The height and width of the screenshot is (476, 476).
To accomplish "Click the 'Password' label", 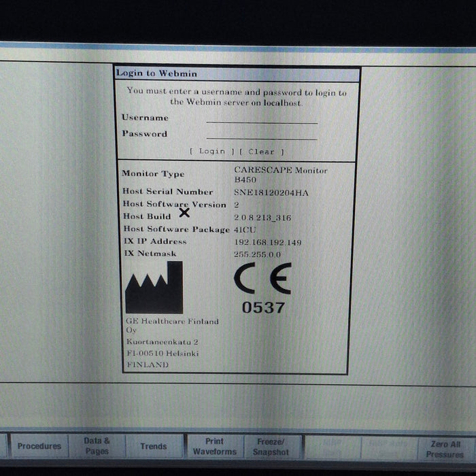I will tap(144, 134).
